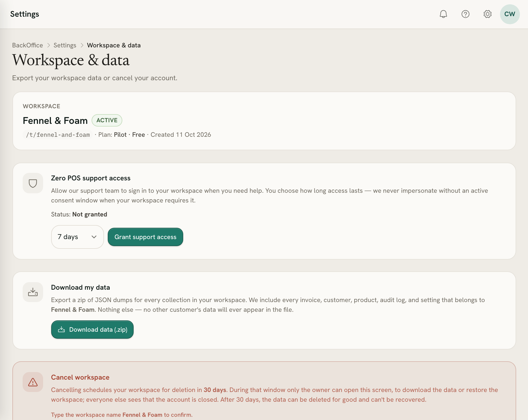
Task: Open the notifications bell
Action: click(443, 14)
